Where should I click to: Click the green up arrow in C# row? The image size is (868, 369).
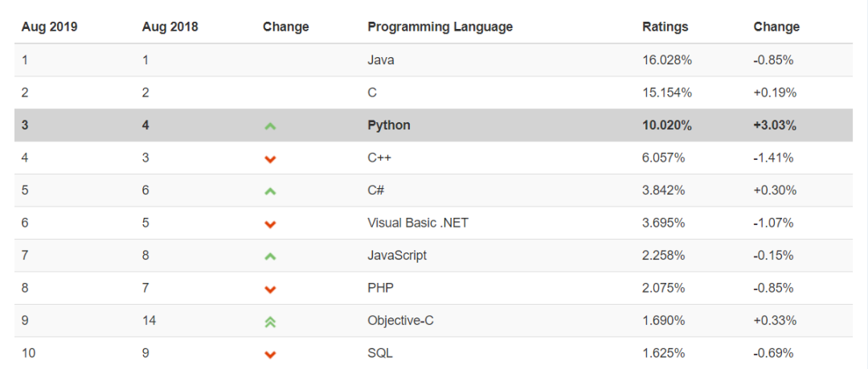click(270, 191)
